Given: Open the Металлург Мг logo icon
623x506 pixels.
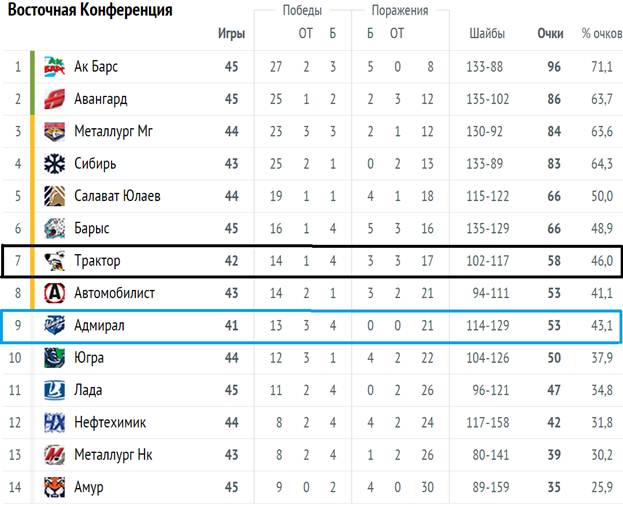Looking at the screenshot, I should pyautogui.click(x=54, y=131).
